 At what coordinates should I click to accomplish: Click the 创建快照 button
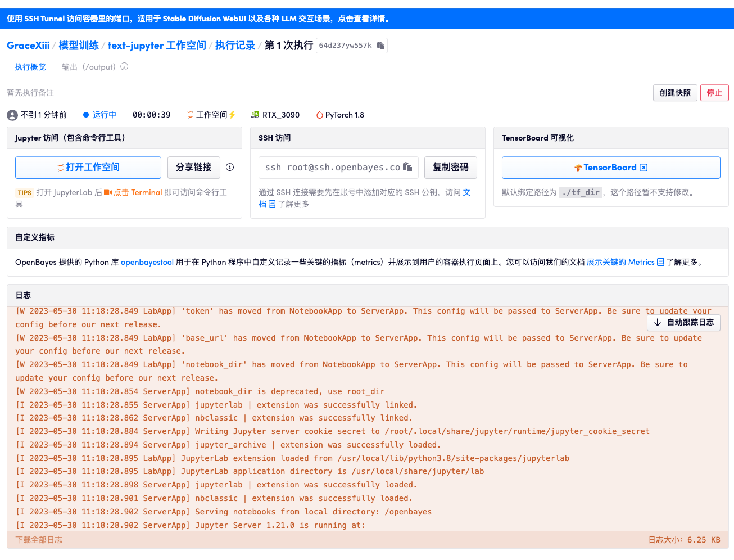click(675, 93)
